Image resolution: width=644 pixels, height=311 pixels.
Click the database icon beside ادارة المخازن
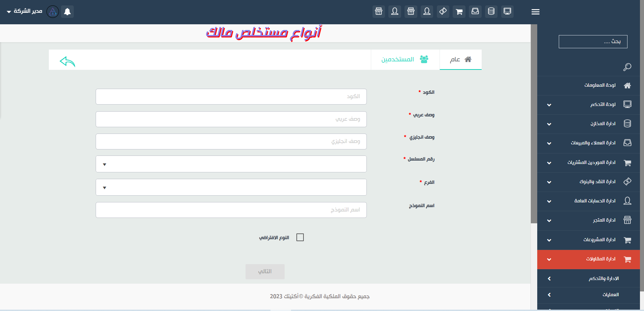(627, 123)
